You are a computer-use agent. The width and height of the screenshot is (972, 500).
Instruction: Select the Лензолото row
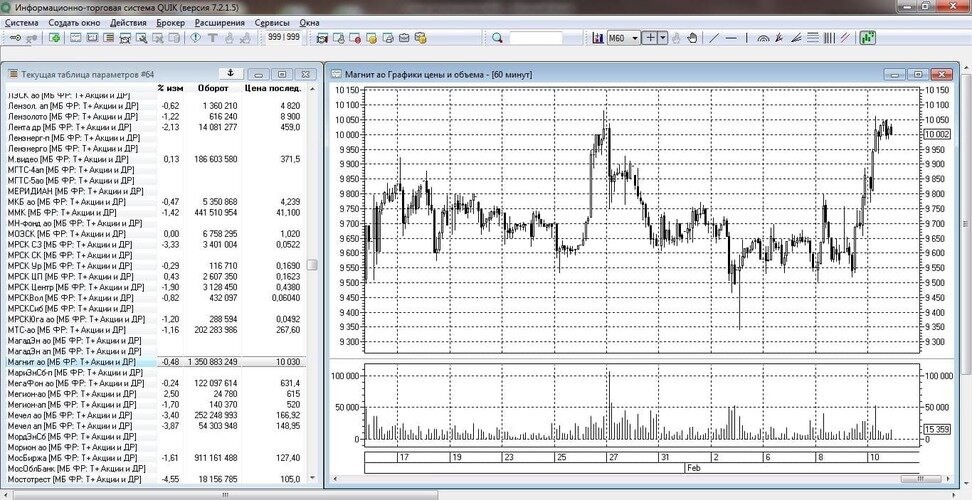(155, 116)
